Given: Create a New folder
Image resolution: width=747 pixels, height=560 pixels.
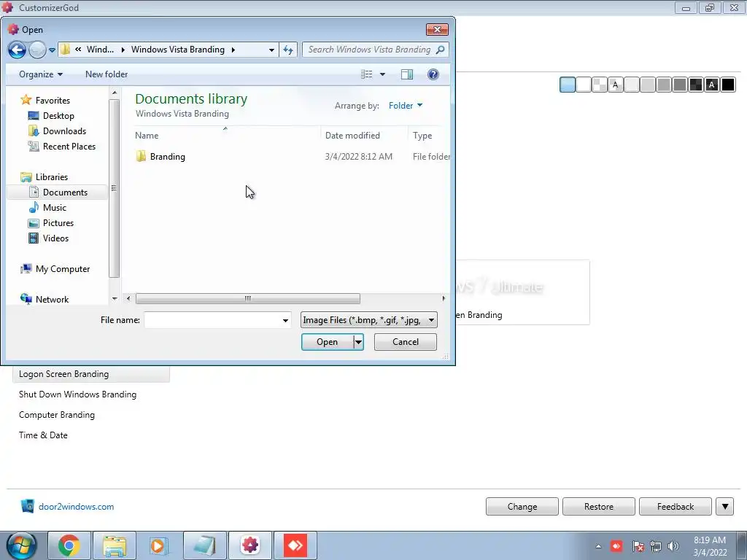Looking at the screenshot, I should [107, 74].
